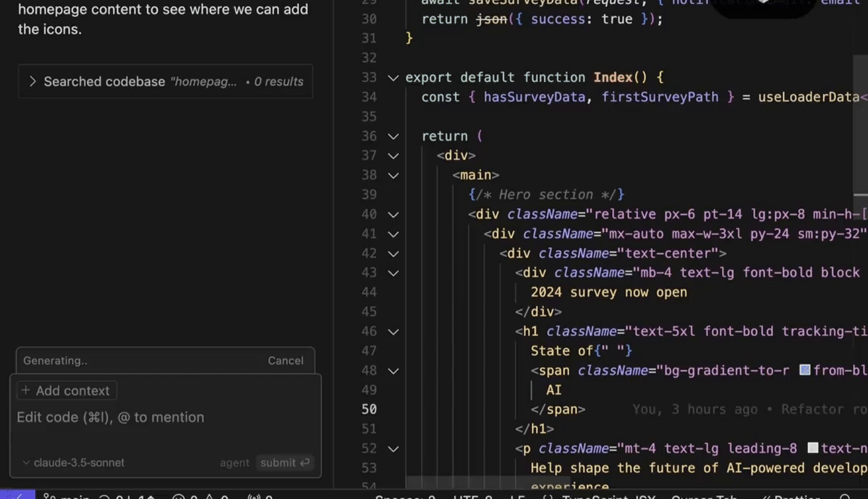Collapse the span element on line 48
Image resolution: width=868 pixels, height=499 pixels.
(393, 371)
